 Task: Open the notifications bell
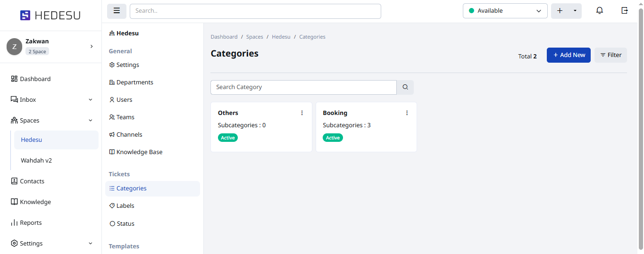(600, 11)
